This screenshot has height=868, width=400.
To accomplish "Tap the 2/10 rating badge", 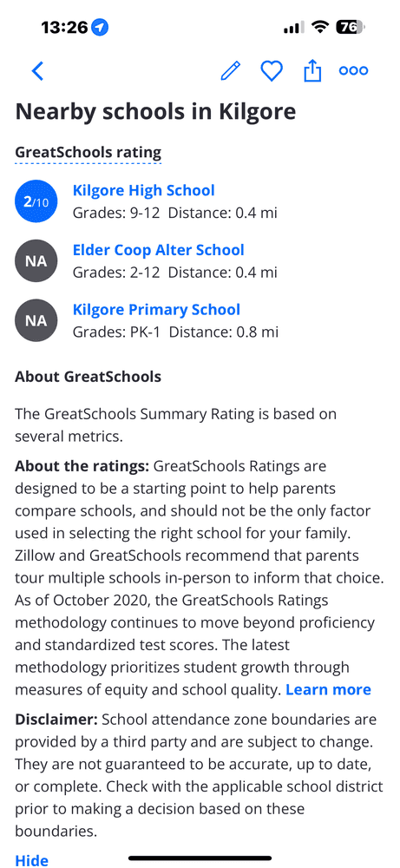I will tap(36, 202).
